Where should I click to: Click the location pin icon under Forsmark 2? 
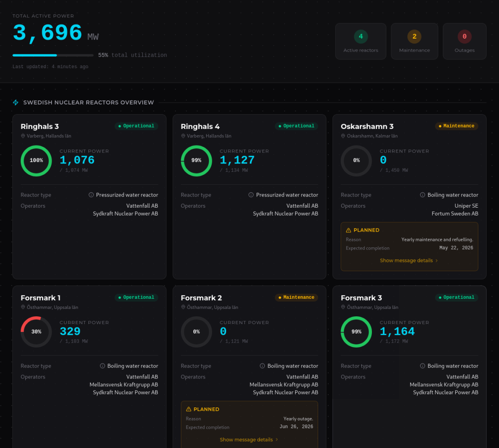click(183, 307)
